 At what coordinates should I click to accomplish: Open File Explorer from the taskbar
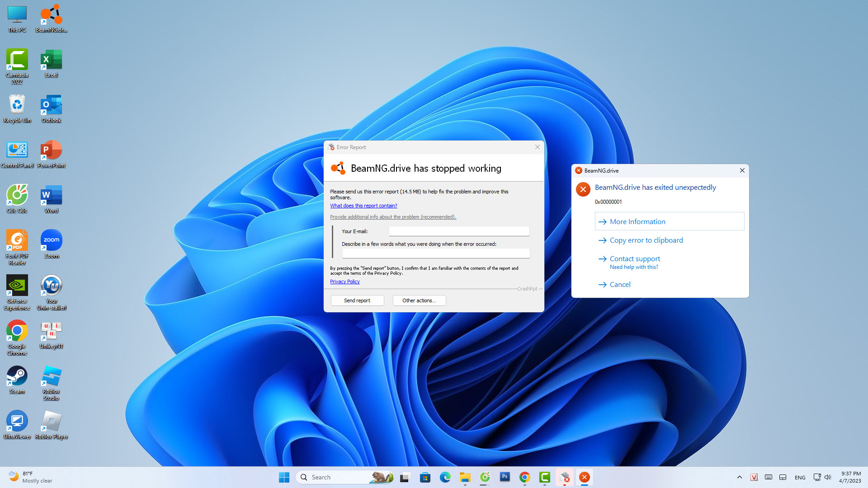click(465, 477)
